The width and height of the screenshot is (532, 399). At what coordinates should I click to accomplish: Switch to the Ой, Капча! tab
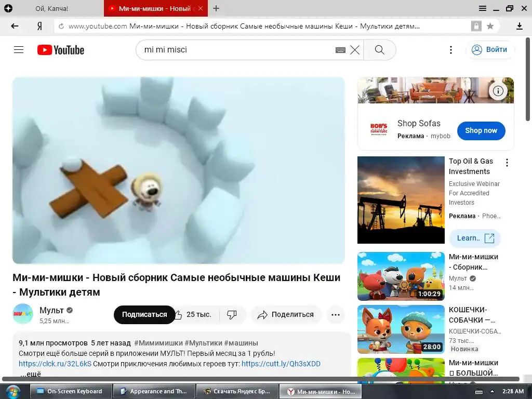[x=52, y=8]
